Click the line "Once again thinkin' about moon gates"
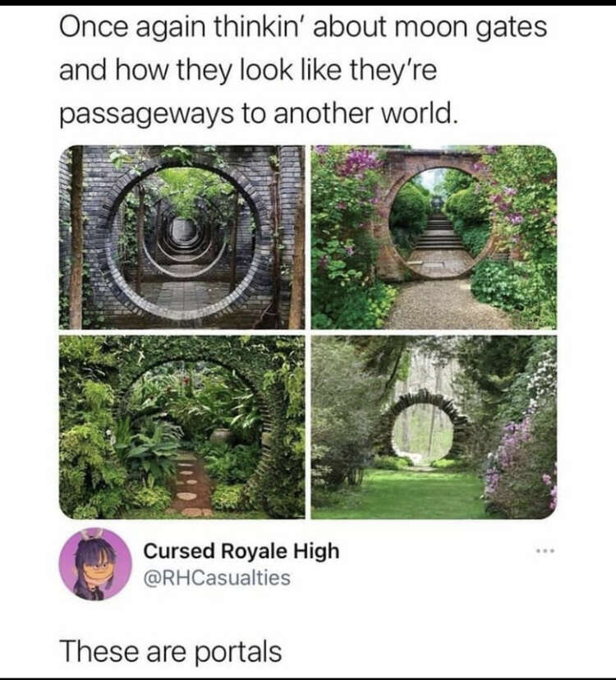Screen dimensions: 616x680 click(303, 28)
